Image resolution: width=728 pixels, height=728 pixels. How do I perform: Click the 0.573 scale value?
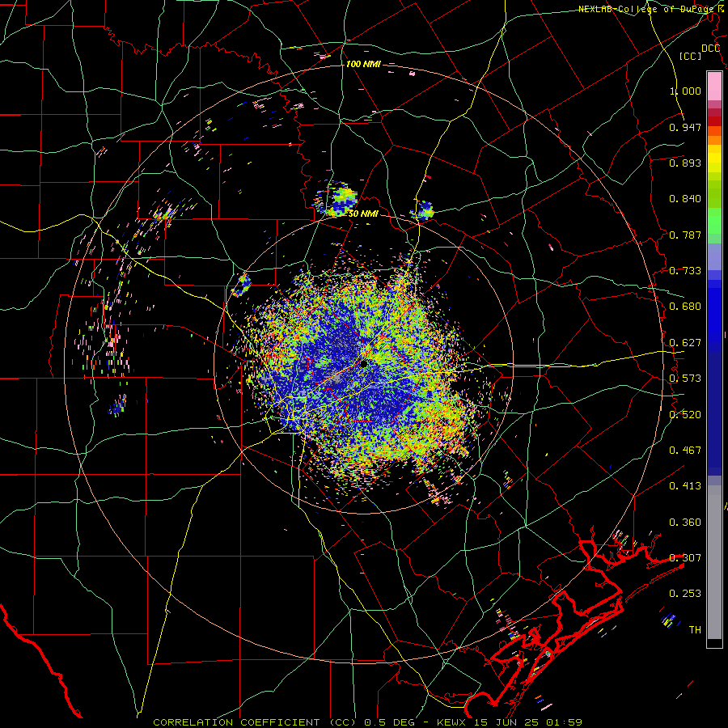685,379
